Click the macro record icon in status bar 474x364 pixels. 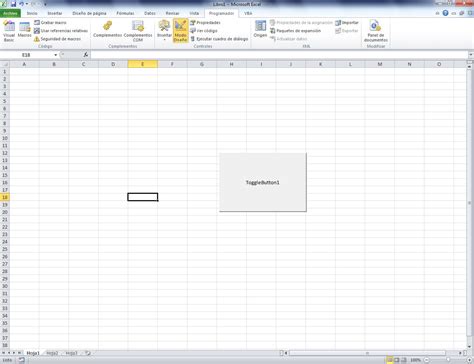[22, 360]
